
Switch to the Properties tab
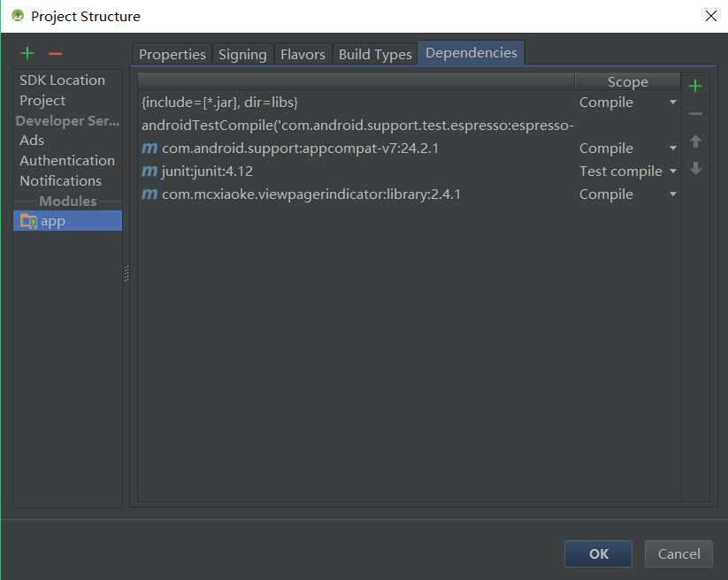[x=172, y=54]
